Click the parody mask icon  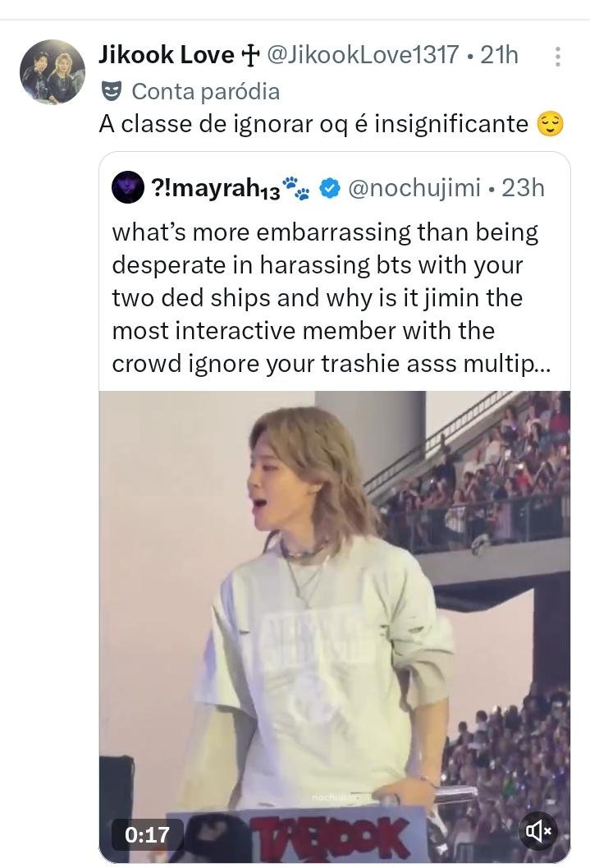(x=111, y=91)
